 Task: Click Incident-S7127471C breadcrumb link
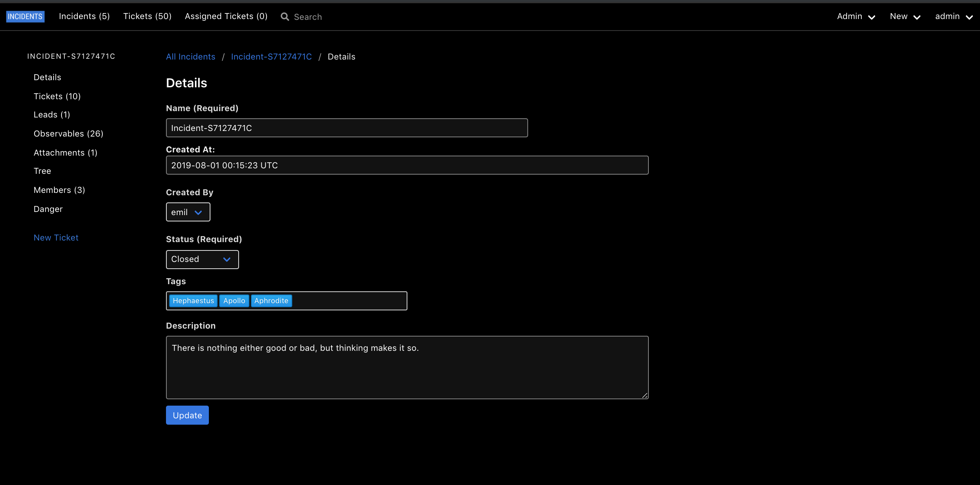tap(271, 57)
